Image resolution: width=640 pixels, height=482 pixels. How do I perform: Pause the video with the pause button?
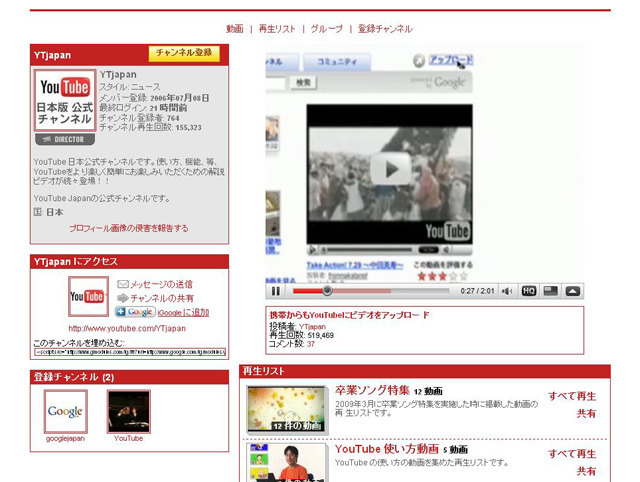pos(276,291)
